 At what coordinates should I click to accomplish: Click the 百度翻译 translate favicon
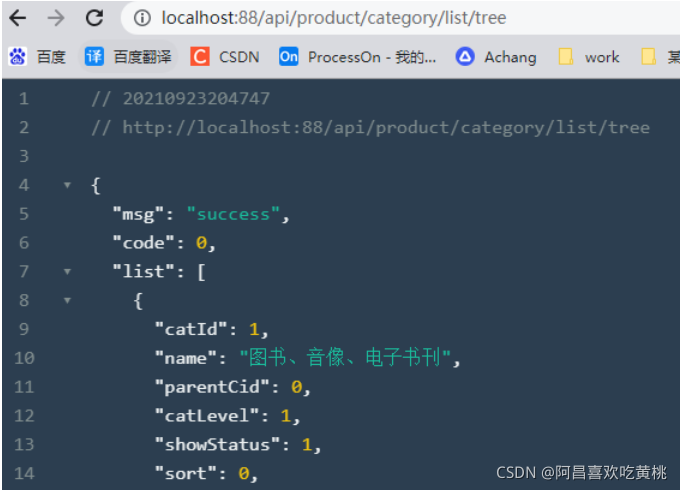[x=94, y=57]
